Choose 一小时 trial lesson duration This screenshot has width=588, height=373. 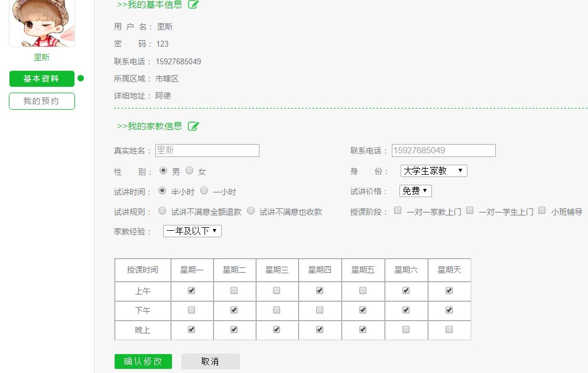pos(204,191)
